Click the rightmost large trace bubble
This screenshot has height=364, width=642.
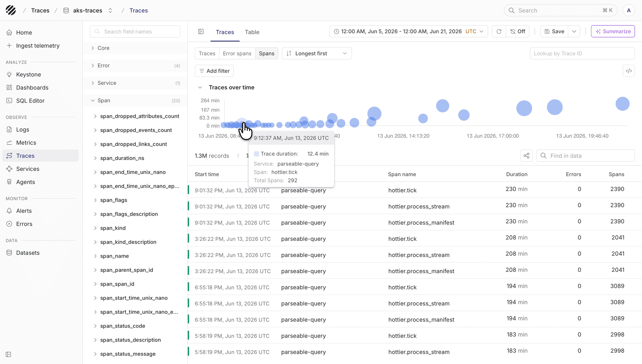[x=622, y=104]
